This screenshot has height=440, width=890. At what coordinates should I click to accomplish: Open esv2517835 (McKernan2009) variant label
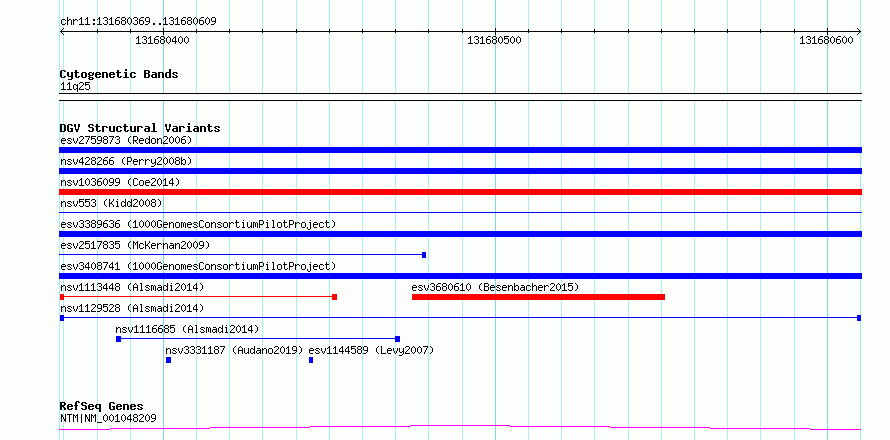pos(135,245)
